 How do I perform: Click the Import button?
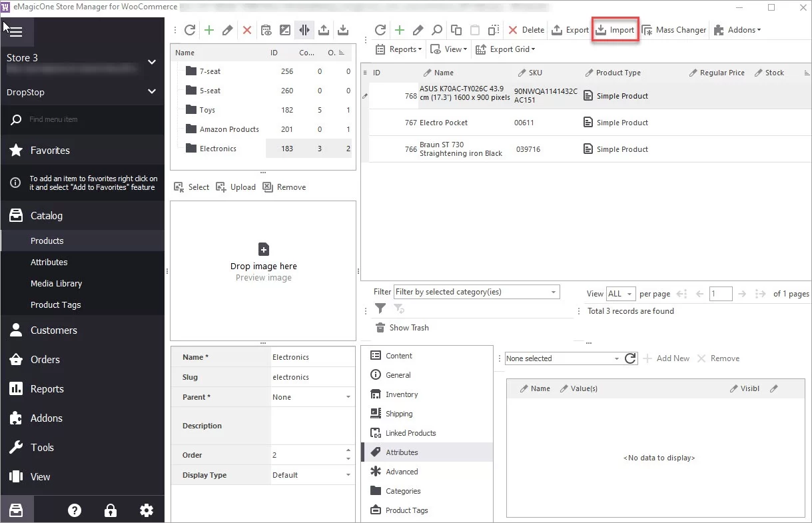(614, 29)
